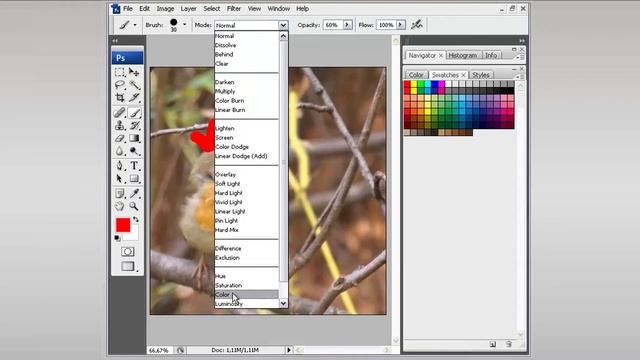Click the white background color swatch

[133, 236]
